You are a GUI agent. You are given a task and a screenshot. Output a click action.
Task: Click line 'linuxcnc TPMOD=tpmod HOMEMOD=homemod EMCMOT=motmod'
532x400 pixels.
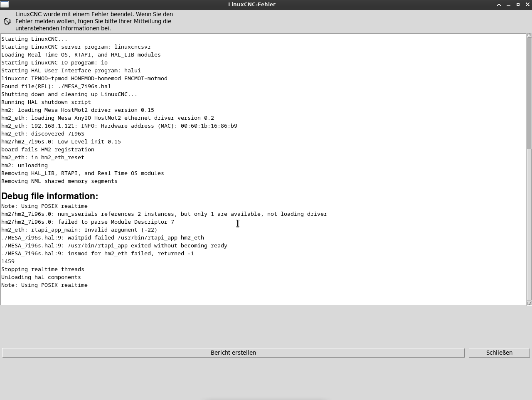click(84, 78)
